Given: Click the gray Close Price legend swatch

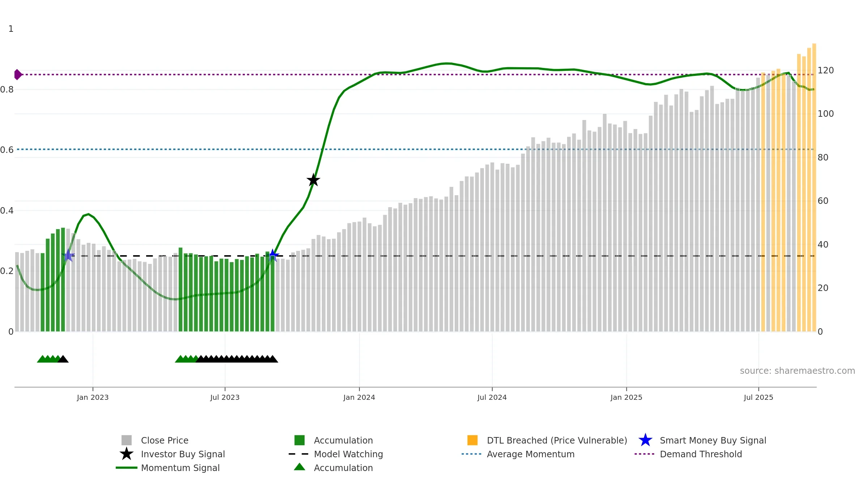Looking at the screenshot, I should (x=127, y=440).
